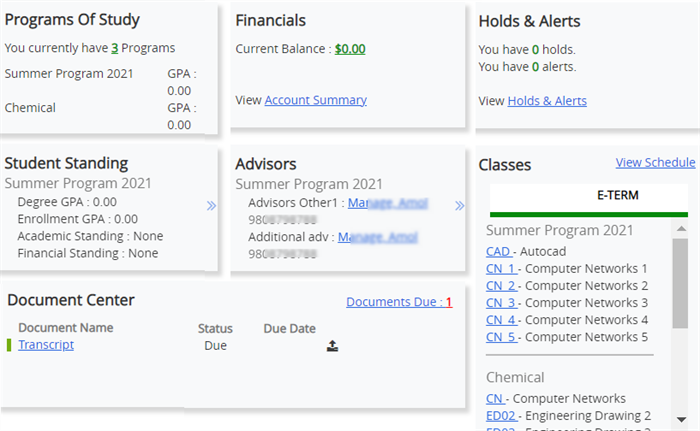Click the classes list scrollbar down arrow
The height and width of the screenshot is (431, 700).
click(680, 418)
